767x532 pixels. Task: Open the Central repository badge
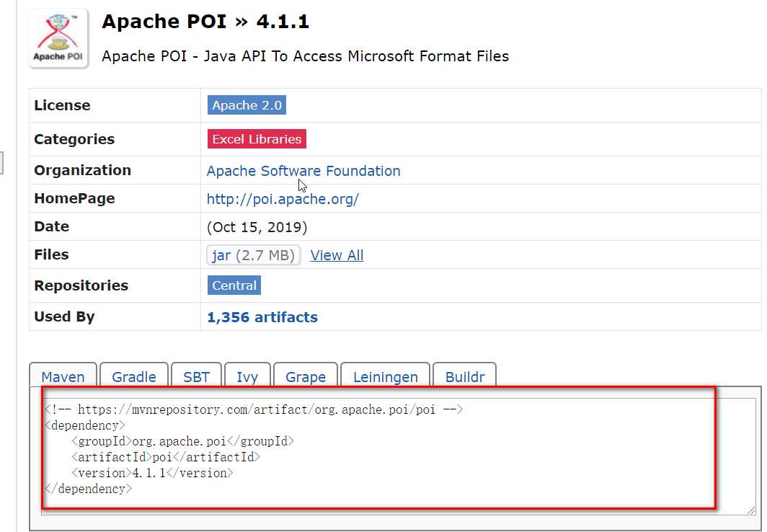(x=234, y=285)
